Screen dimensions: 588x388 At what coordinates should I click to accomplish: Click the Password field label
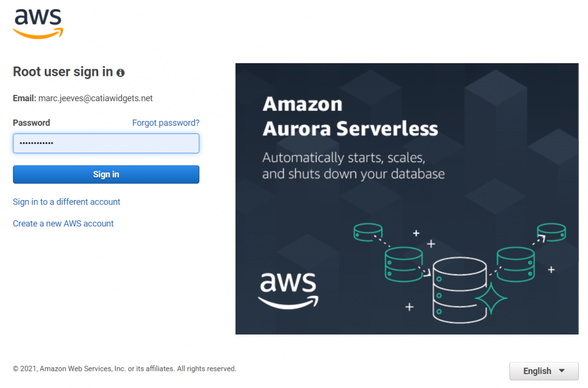(x=32, y=122)
